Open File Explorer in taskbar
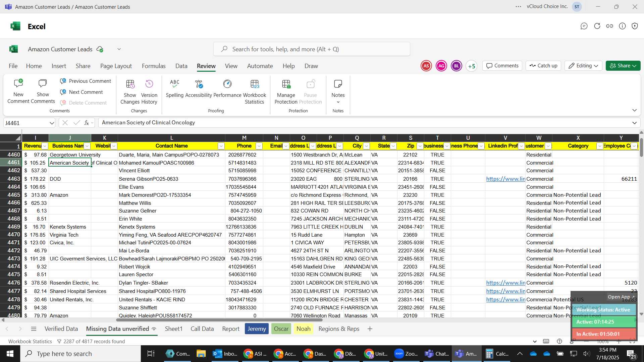This screenshot has height=362, width=644. point(201,354)
